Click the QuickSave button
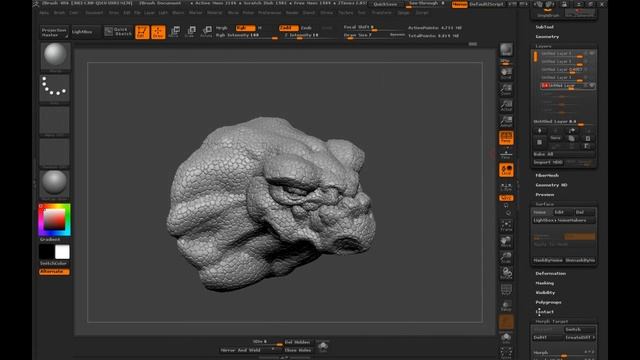640x360 pixels. point(385,4)
